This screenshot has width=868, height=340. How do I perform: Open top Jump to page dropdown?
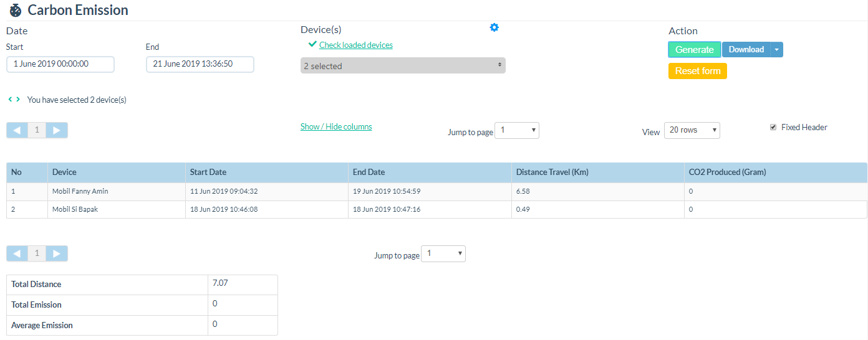click(516, 130)
